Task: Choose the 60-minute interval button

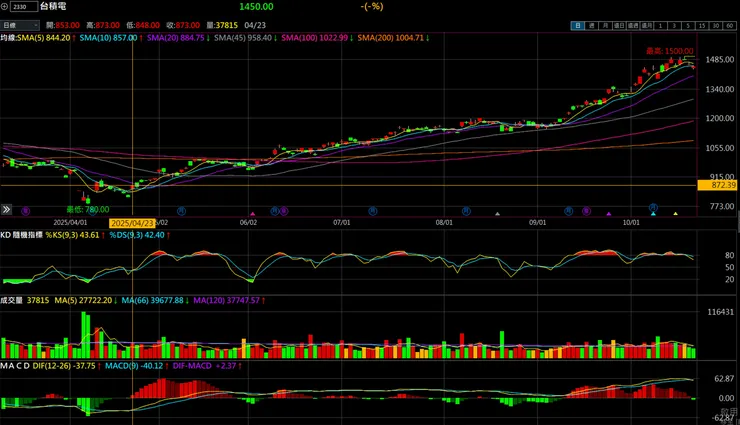Action: (x=730, y=25)
